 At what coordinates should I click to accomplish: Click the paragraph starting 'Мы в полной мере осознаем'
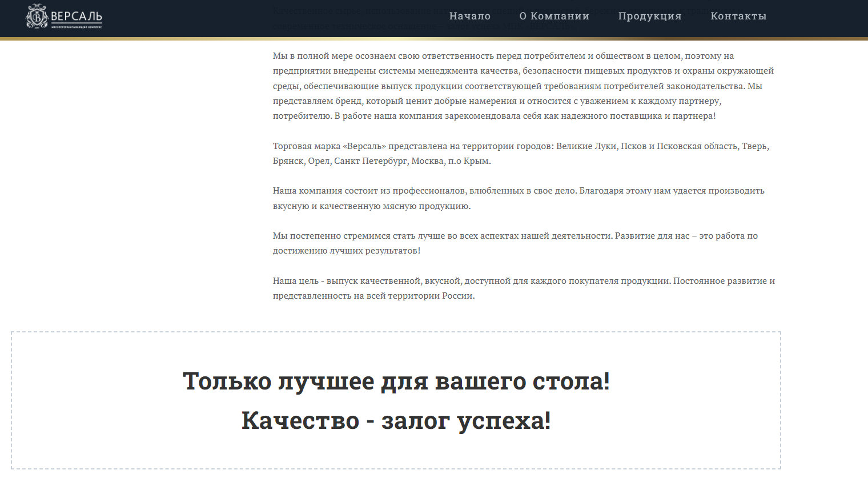click(524, 86)
